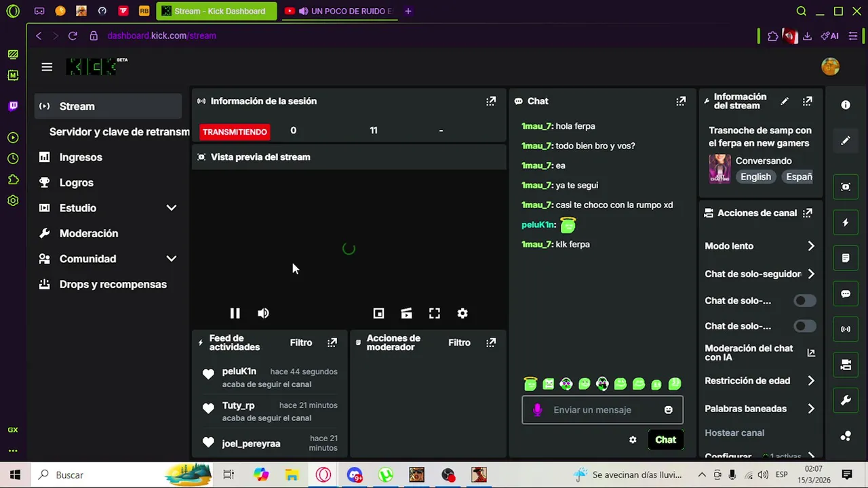Reload the page

point(73,35)
